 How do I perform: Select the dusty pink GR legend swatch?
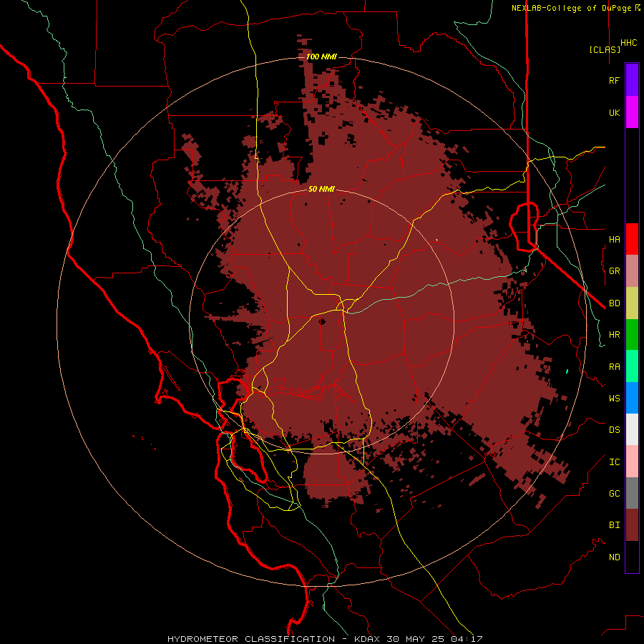point(632,271)
